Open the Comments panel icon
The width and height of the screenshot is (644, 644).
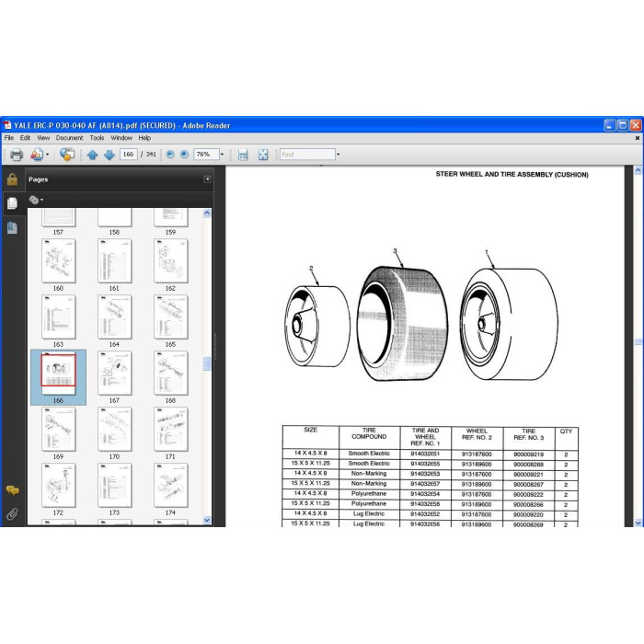[12, 490]
